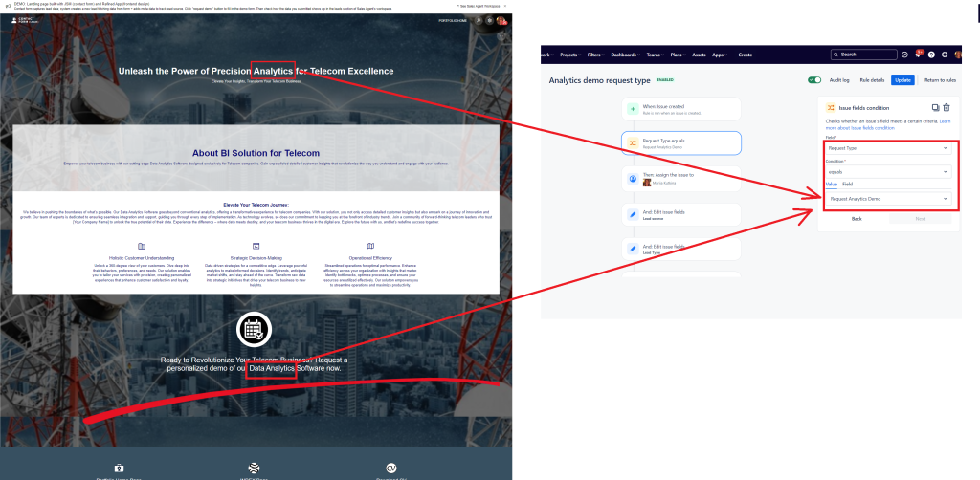Open the Audit log
The height and width of the screenshot is (480, 980).
[x=838, y=80]
